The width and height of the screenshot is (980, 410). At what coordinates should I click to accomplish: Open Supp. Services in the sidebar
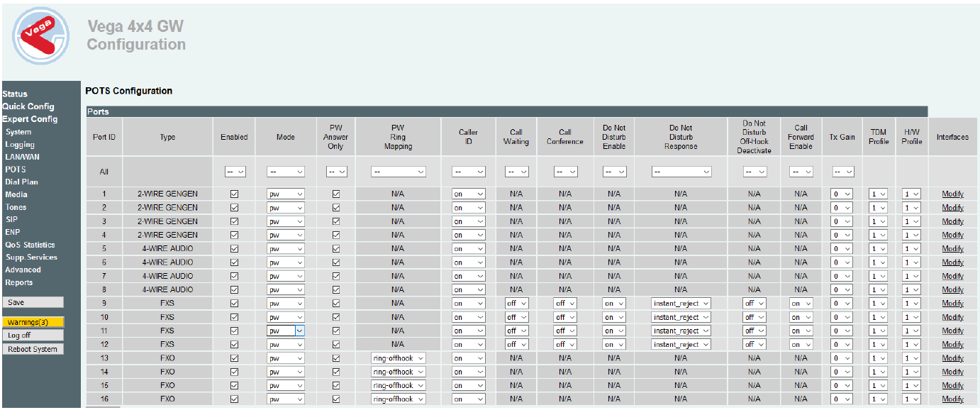[x=31, y=257]
